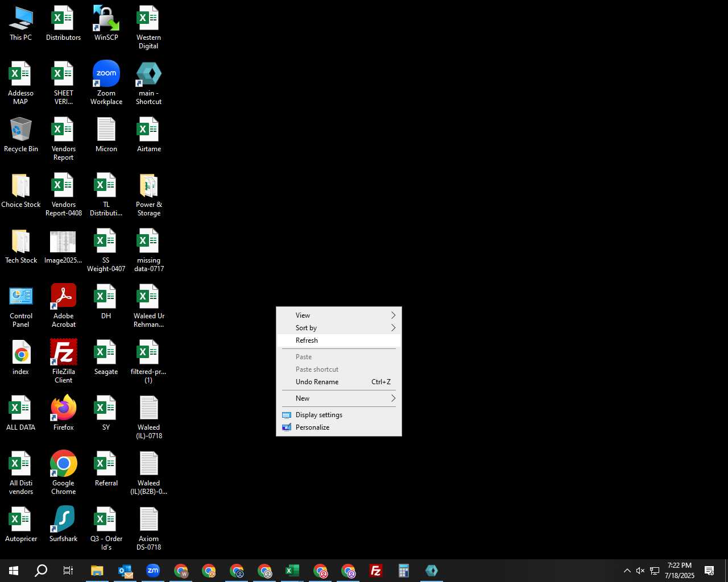
Task: Select the Control Panel desktop icon
Action: pos(21,306)
